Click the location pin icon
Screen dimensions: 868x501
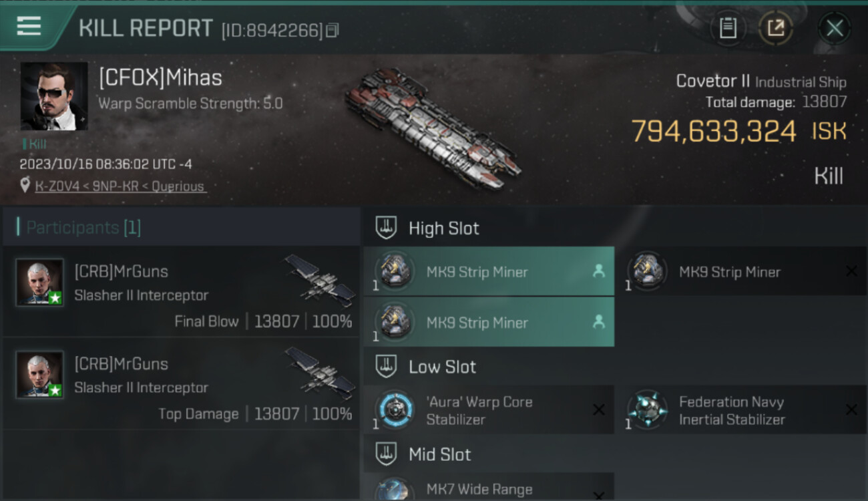[x=25, y=186]
